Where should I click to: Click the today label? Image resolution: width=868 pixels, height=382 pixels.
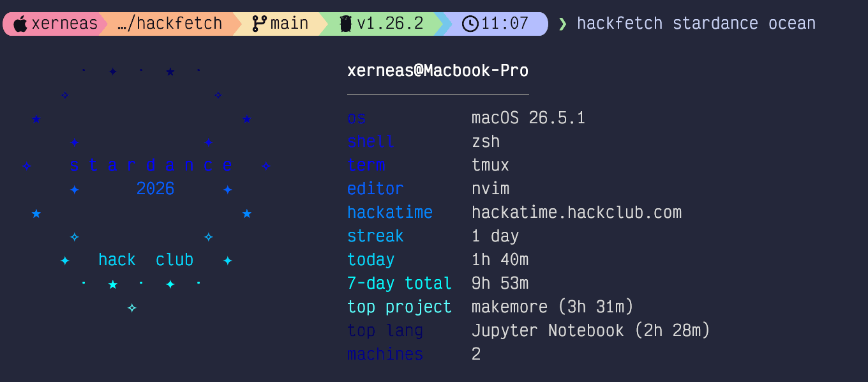[x=371, y=260]
